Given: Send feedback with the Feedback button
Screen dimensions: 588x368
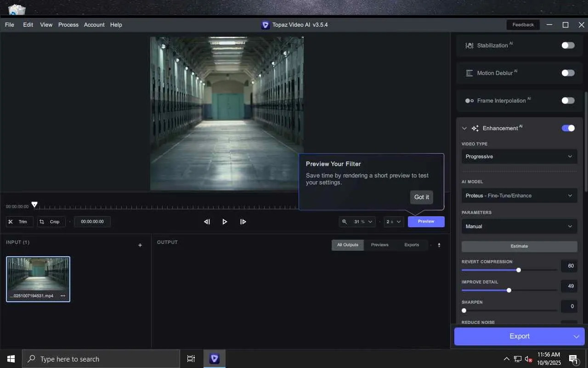Looking at the screenshot, I should click(x=523, y=25).
